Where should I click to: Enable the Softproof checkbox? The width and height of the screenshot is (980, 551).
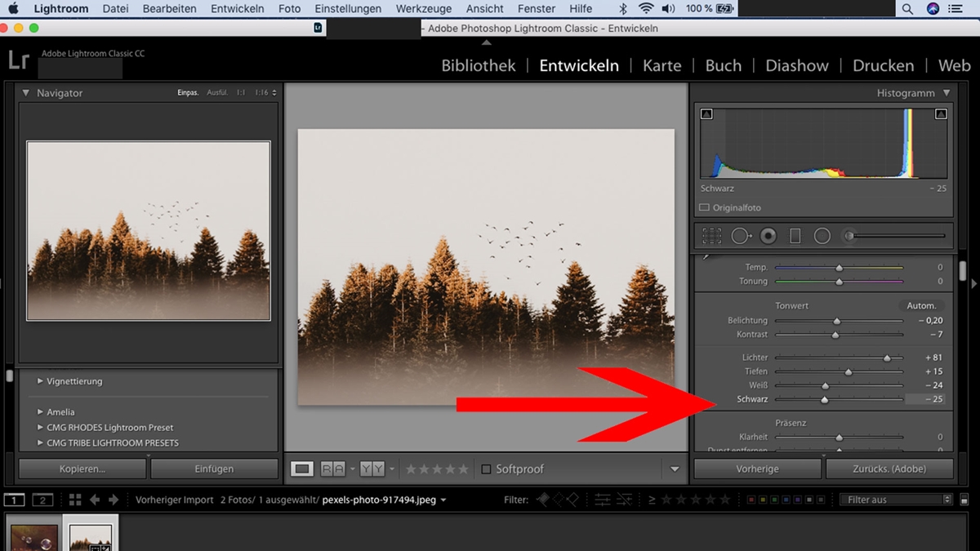484,469
